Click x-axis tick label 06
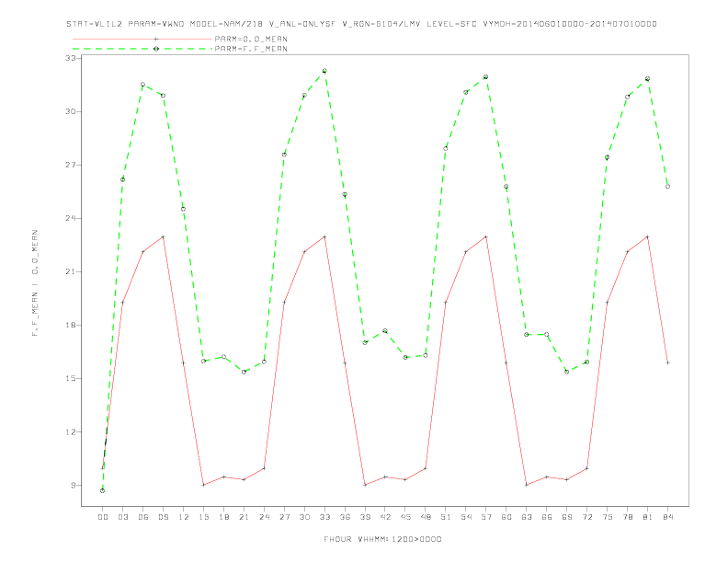The width and height of the screenshot is (728, 563). pyautogui.click(x=143, y=517)
